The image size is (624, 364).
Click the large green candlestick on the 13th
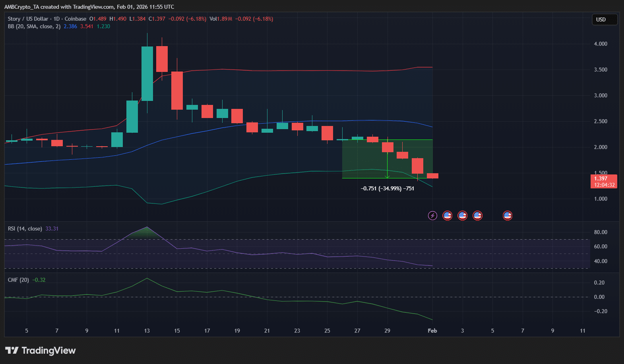[x=147, y=74]
